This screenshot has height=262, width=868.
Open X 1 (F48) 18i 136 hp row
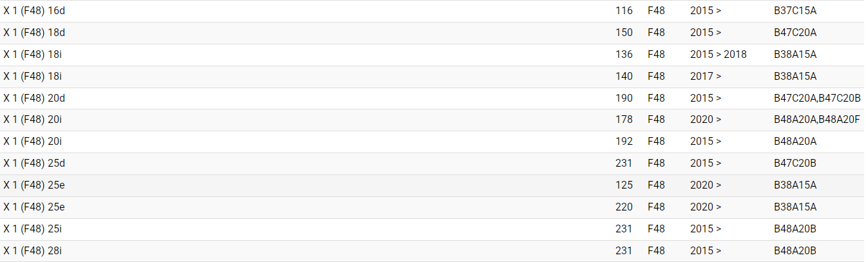click(x=32, y=55)
